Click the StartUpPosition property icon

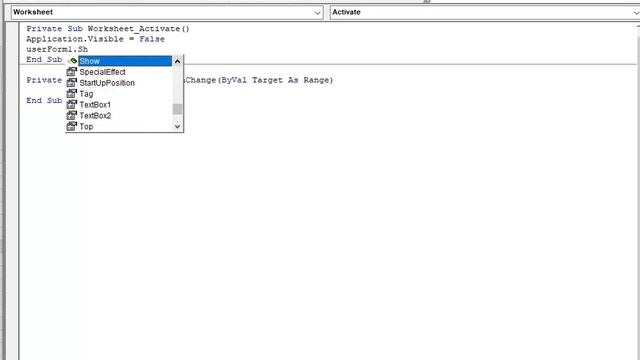click(x=71, y=82)
